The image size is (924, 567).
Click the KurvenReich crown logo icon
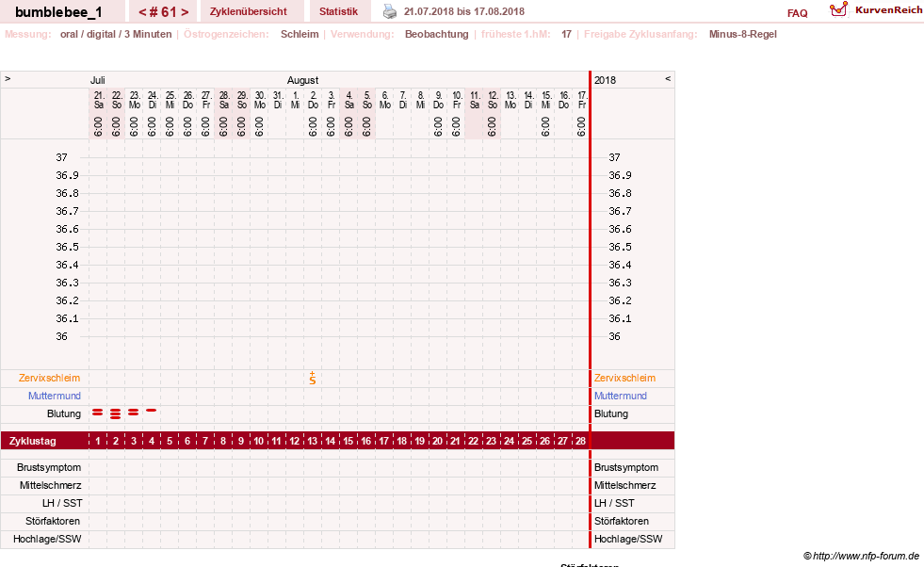pyautogui.click(x=838, y=9)
